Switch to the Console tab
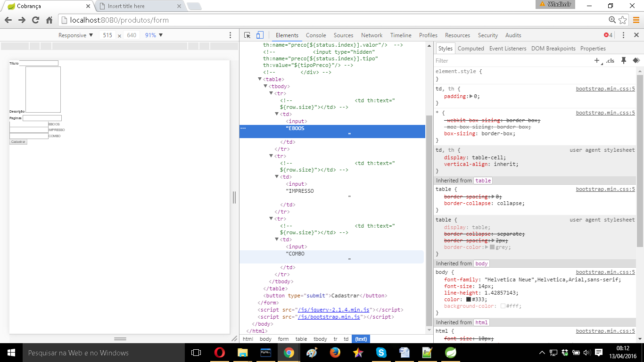The height and width of the screenshot is (362, 644). (316, 35)
